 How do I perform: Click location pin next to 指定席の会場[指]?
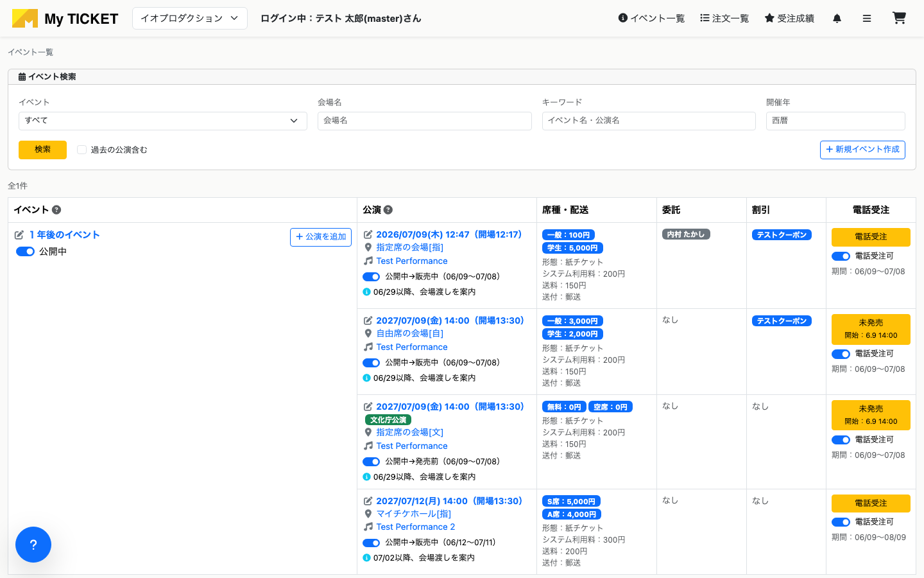[368, 247]
